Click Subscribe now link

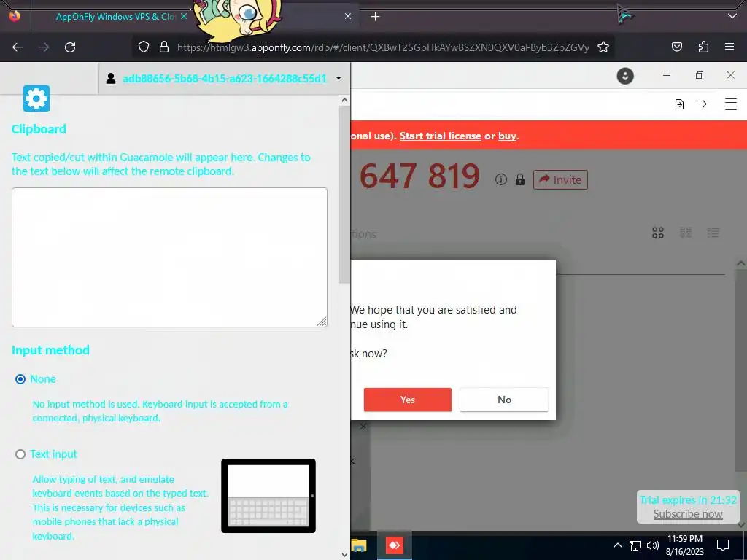tap(688, 514)
